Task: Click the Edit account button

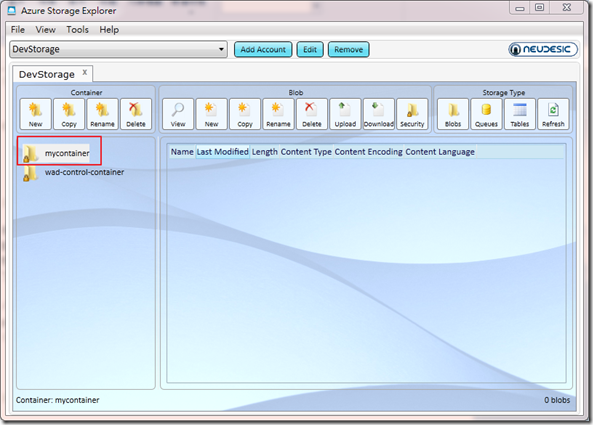Action: pos(310,50)
